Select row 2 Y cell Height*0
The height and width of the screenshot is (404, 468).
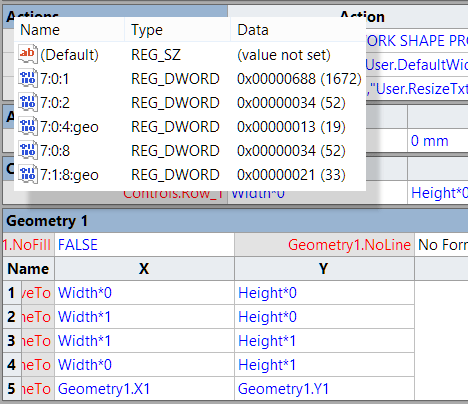click(324, 317)
